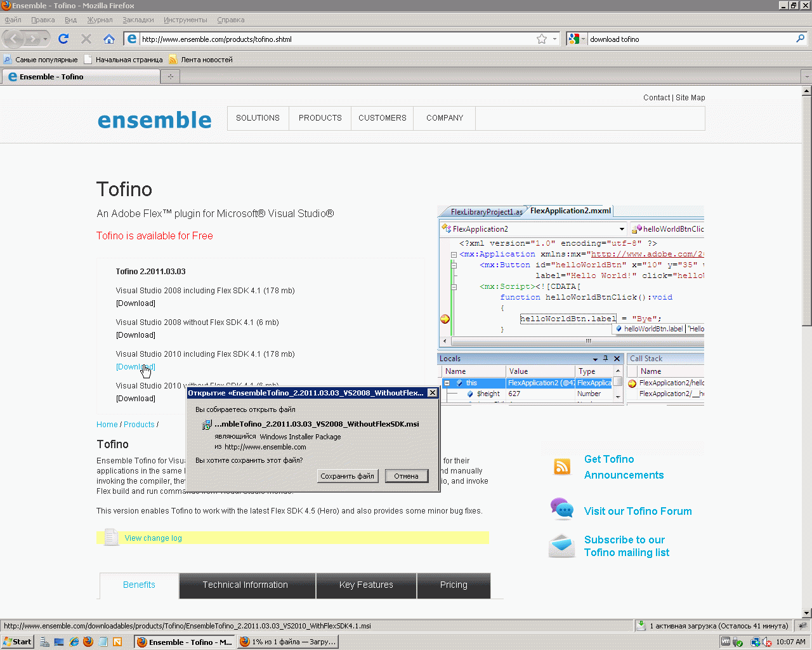The height and width of the screenshot is (650, 812).
Task: Open the VMware tray icon
Action: 725,642
